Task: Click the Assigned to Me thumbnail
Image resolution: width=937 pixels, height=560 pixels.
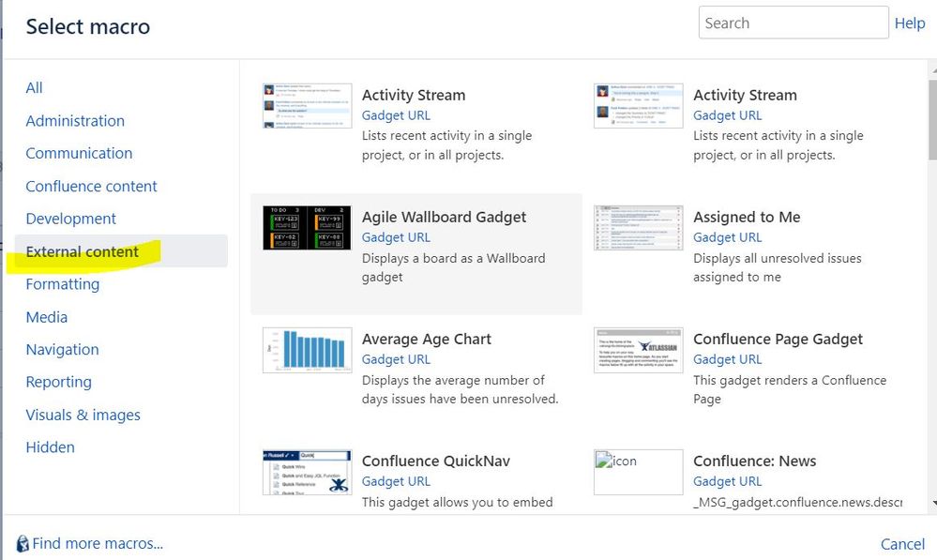Action: pyautogui.click(x=638, y=228)
